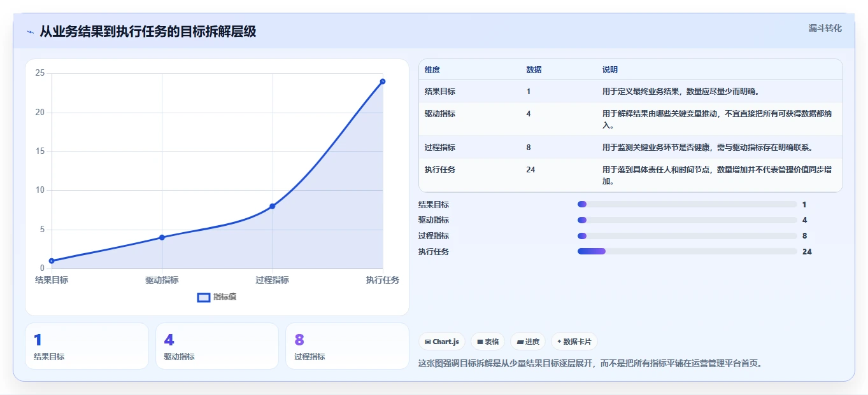
Task: Click the description starting 用于定义最终业务结果
Action: pos(681,92)
